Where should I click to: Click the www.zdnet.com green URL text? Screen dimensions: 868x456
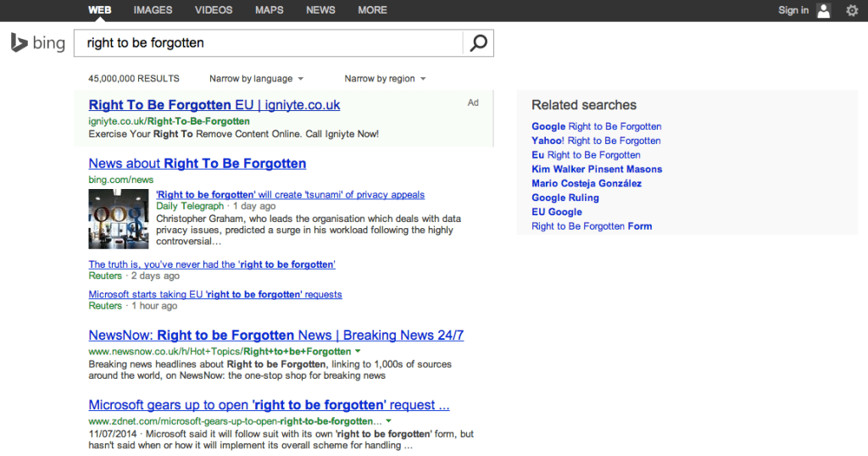pyautogui.click(x=236, y=421)
